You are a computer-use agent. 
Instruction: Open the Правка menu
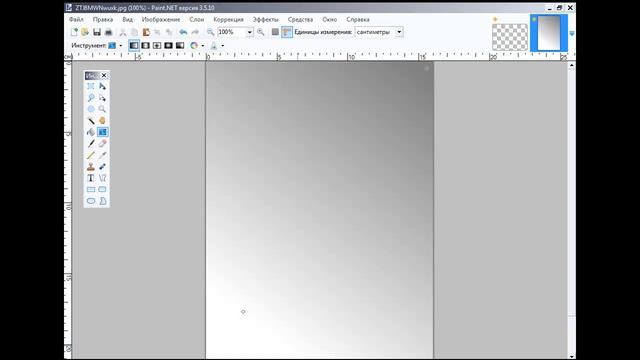point(103,19)
